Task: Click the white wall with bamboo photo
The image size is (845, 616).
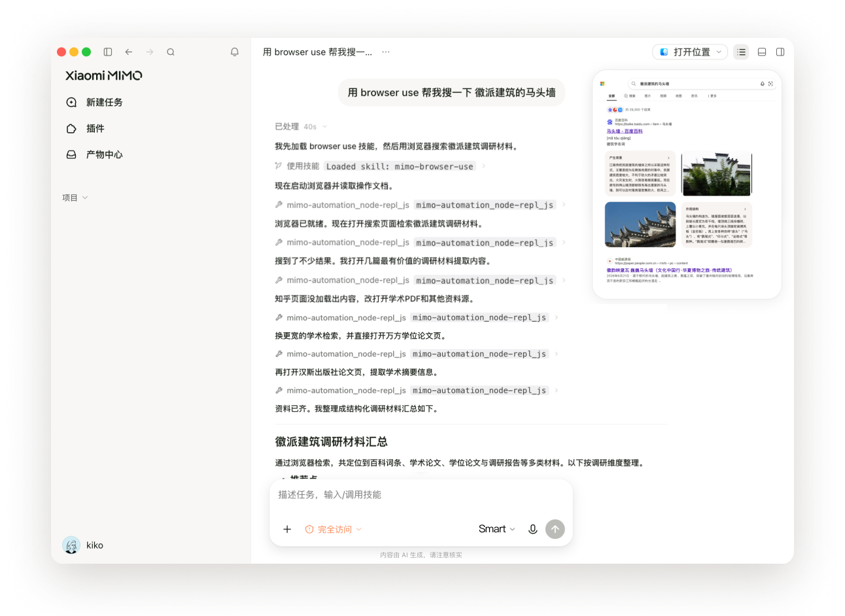Action: pos(717,174)
